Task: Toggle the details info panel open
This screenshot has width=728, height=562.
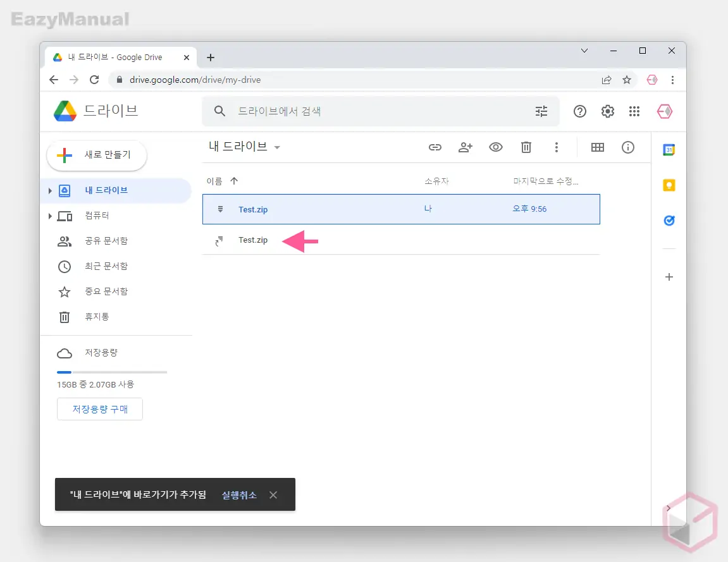Action: (x=627, y=147)
